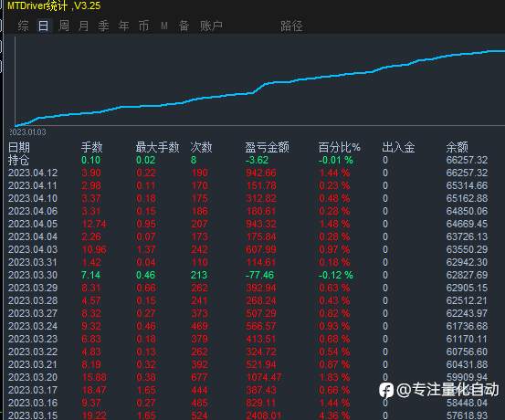Click the M tab
The width and height of the screenshot is (505, 420).
point(164,26)
